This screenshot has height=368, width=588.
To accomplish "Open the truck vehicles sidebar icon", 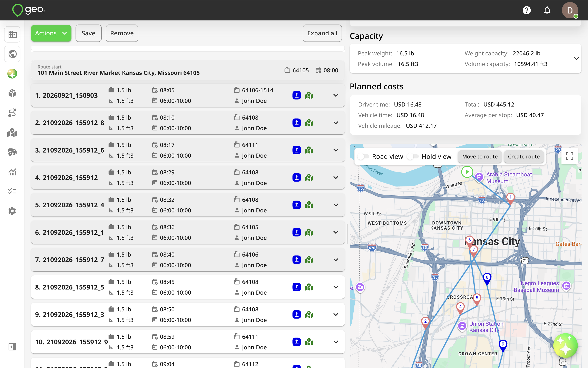I will pyautogui.click(x=12, y=152).
